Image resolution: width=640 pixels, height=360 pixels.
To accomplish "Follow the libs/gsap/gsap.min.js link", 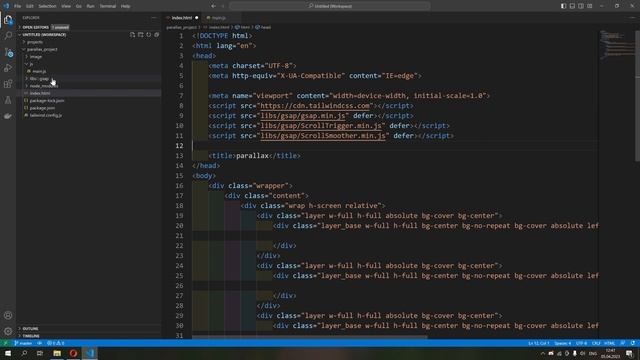I will [302, 116].
